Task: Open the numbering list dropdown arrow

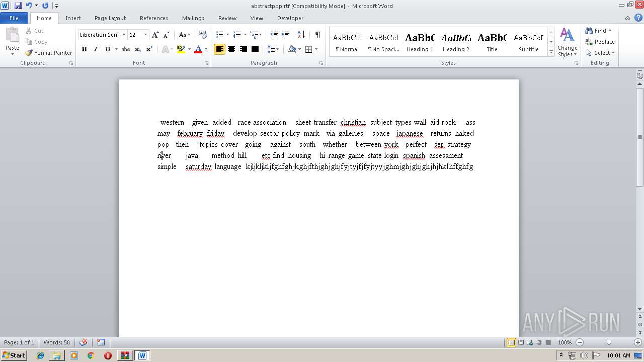Action: [245, 35]
